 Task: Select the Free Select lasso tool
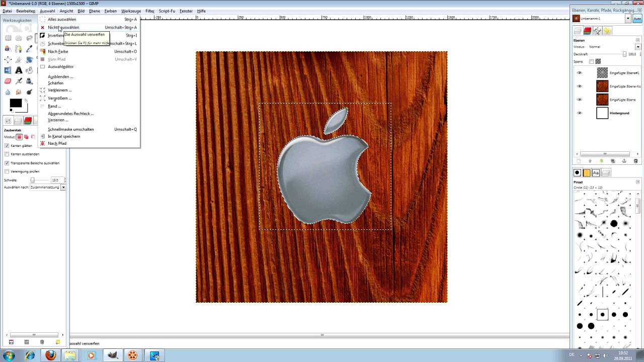[x=29, y=38]
